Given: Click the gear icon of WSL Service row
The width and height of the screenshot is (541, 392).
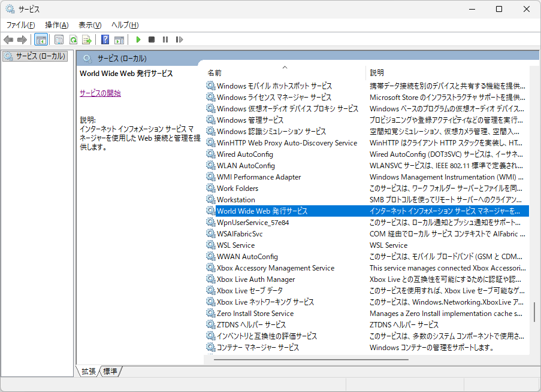Looking at the screenshot, I should [210, 245].
